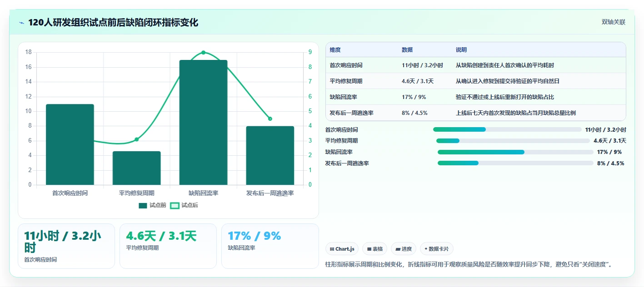Click x-axis label 缺陷回流率 under chart
Viewport: 644px width, 287px height.
click(203, 193)
